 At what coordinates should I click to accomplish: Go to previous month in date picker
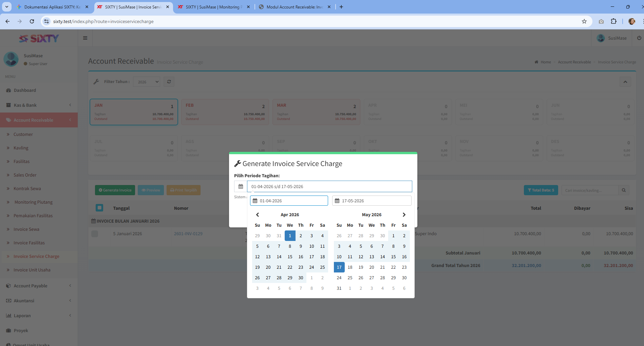[x=258, y=215]
